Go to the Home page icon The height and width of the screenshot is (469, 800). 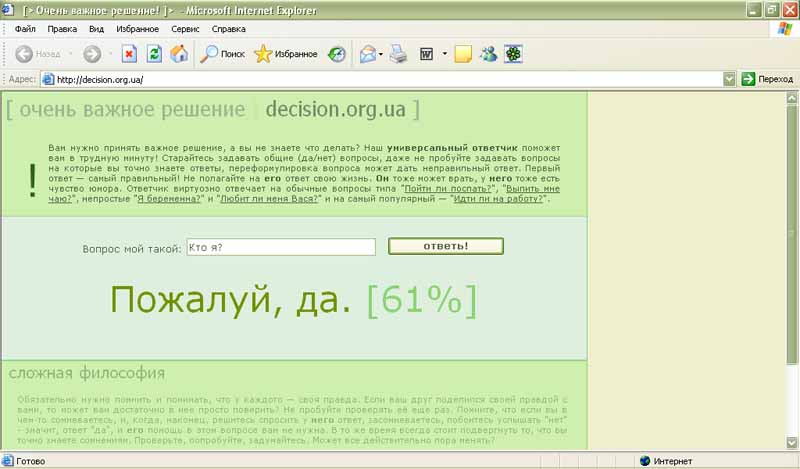pos(179,54)
